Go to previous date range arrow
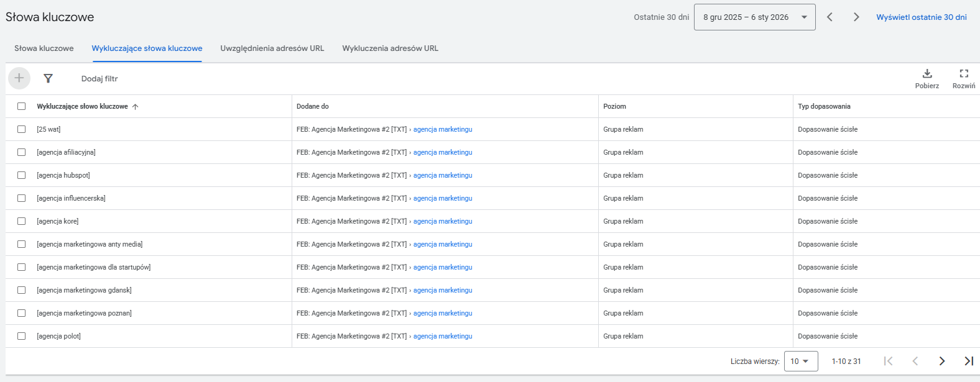 point(830,17)
